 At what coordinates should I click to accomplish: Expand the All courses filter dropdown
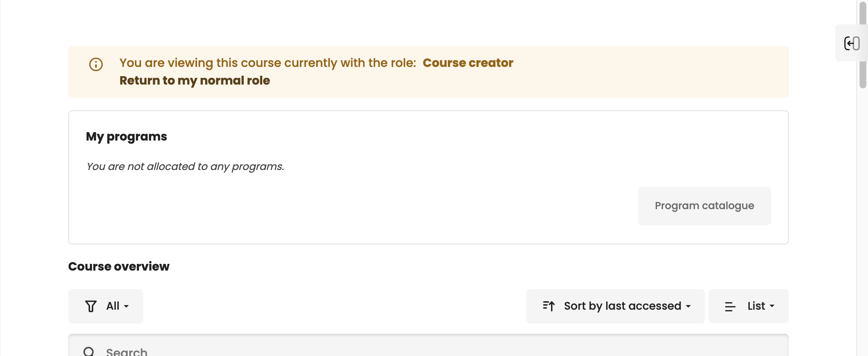(x=106, y=306)
